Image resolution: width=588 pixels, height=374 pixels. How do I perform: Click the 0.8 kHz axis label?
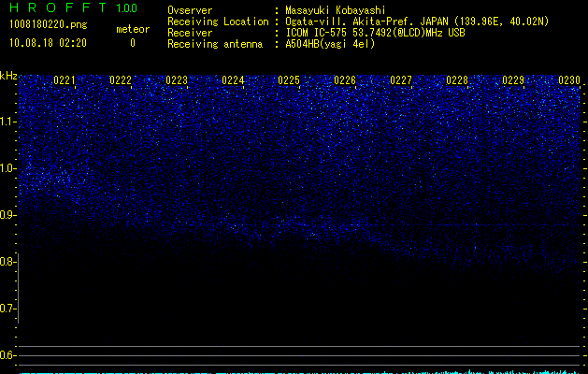[x=7, y=262]
